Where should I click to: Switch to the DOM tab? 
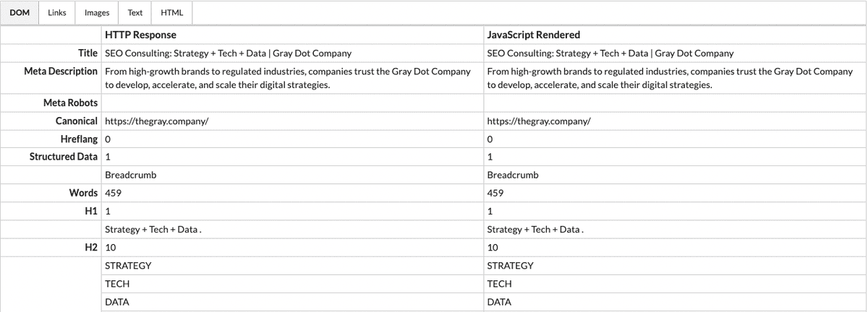[20, 13]
